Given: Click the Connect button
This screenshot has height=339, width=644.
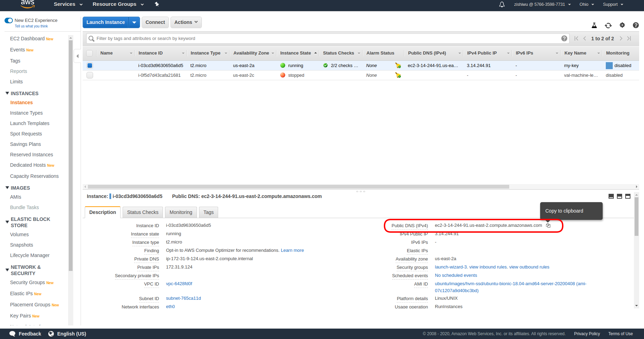Looking at the screenshot, I should point(155,22).
